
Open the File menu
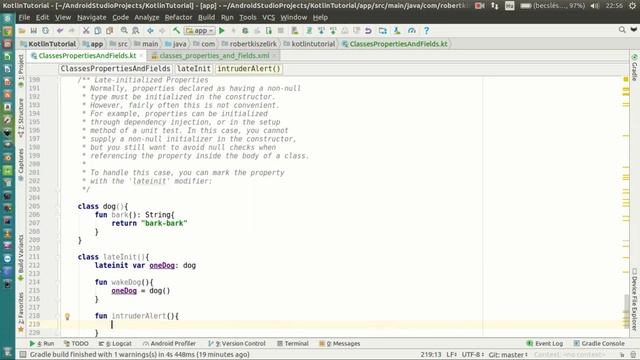pos(24,18)
